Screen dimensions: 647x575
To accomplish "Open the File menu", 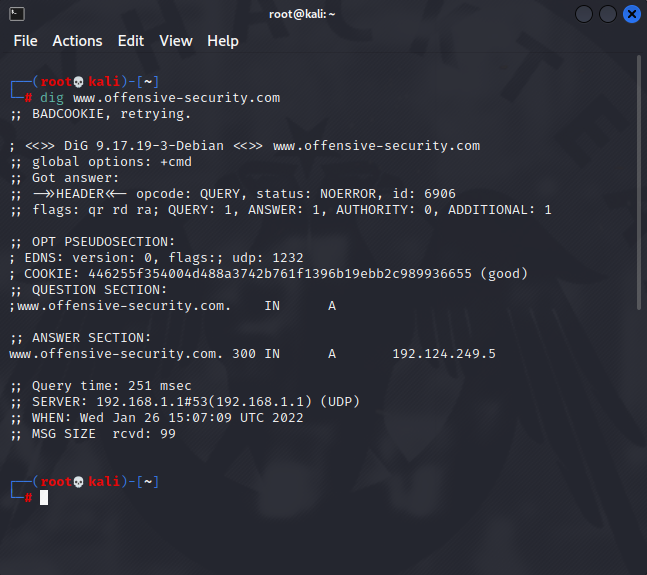I will (25, 41).
